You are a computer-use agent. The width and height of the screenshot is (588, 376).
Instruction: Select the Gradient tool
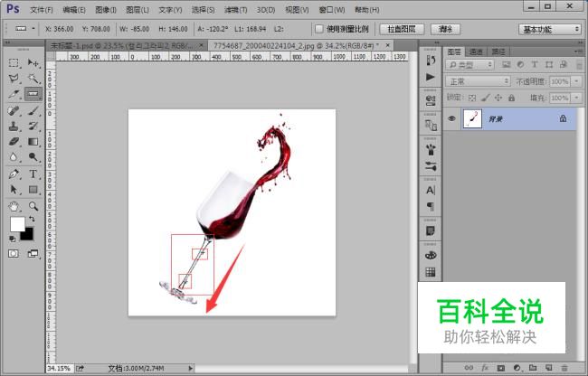33,142
